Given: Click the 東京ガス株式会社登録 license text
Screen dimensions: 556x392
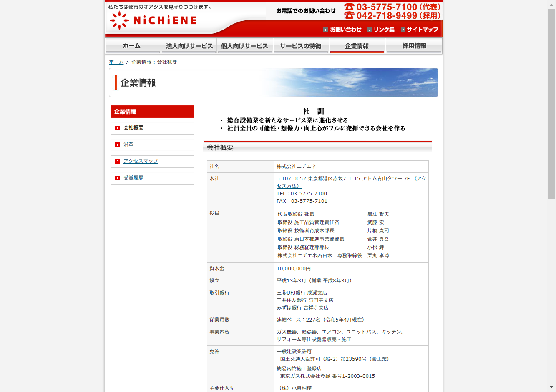Looking at the screenshot, I should [327, 376].
